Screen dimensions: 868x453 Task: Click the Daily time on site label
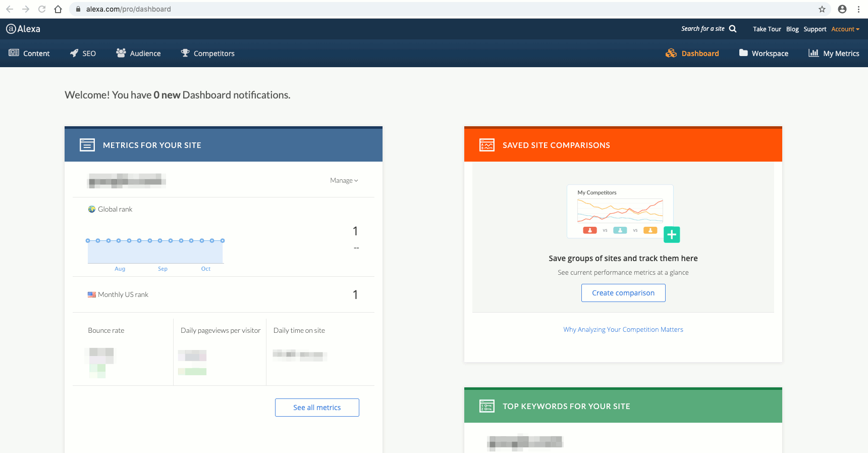point(299,330)
